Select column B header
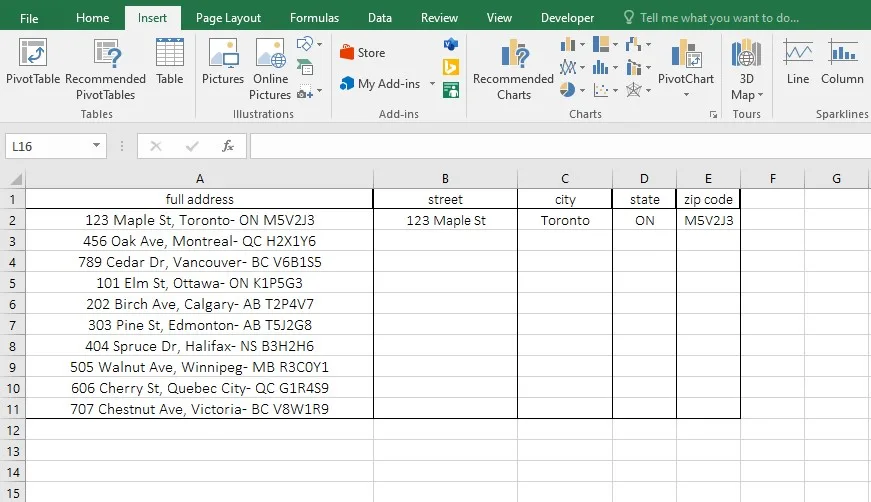This screenshot has width=871, height=502. pos(445,179)
